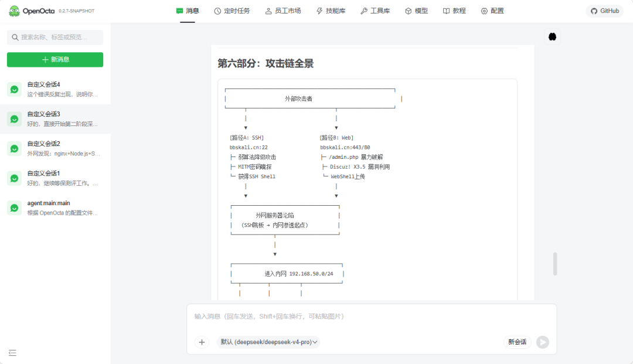Screen dimensions: 633x364
Task: Open the 定时任务 tab
Action: click(232, 11)
